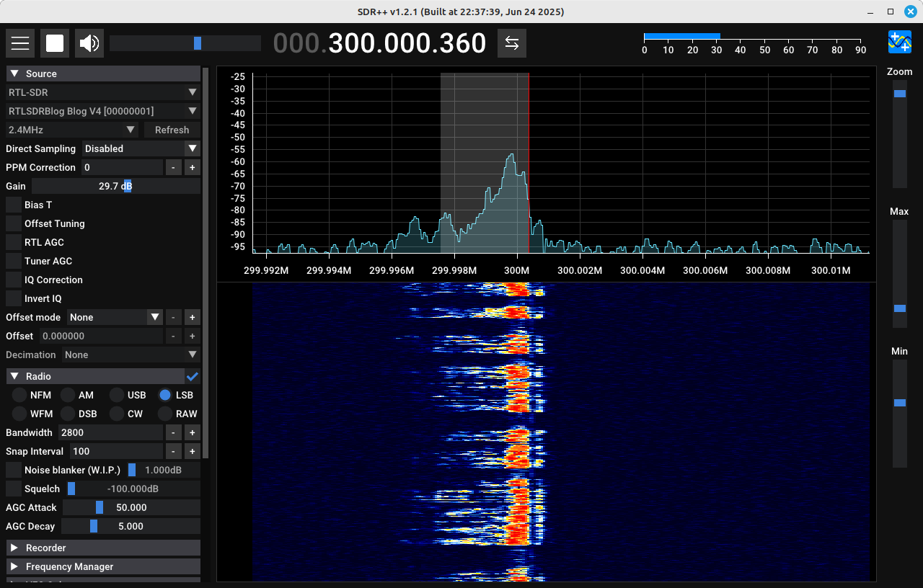Enable the Squelch checkbox
The image size is (923, 588).
coord(14,489)
